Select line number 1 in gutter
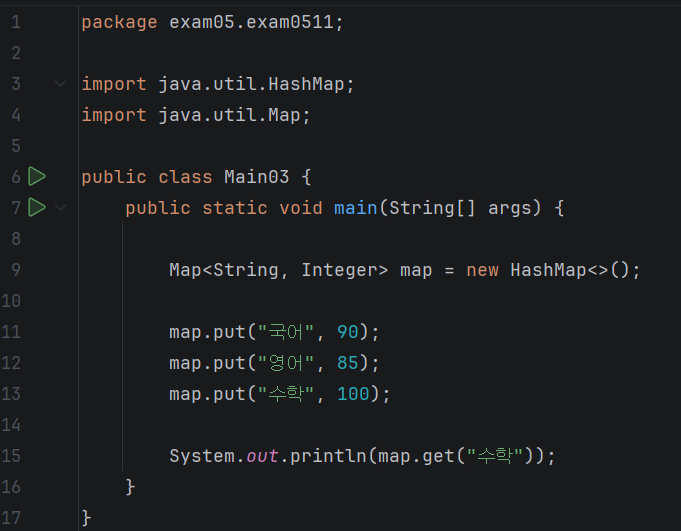 [x=16, y=22]
